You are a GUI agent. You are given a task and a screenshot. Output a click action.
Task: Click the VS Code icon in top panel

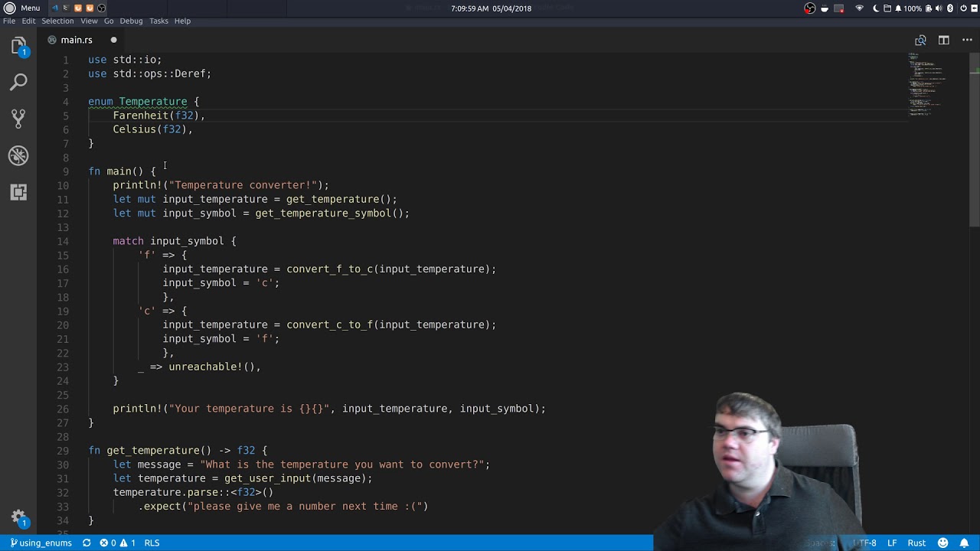(x=55, y=8)
